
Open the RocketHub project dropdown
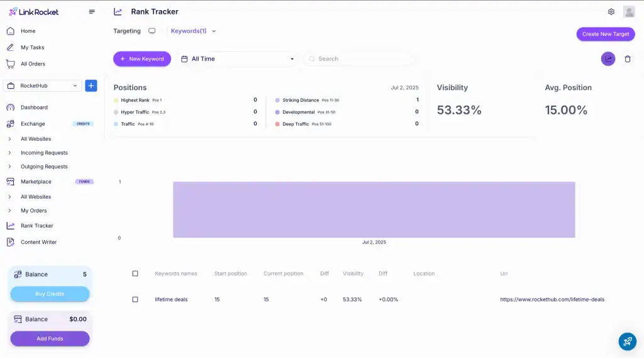coord(43,86)
